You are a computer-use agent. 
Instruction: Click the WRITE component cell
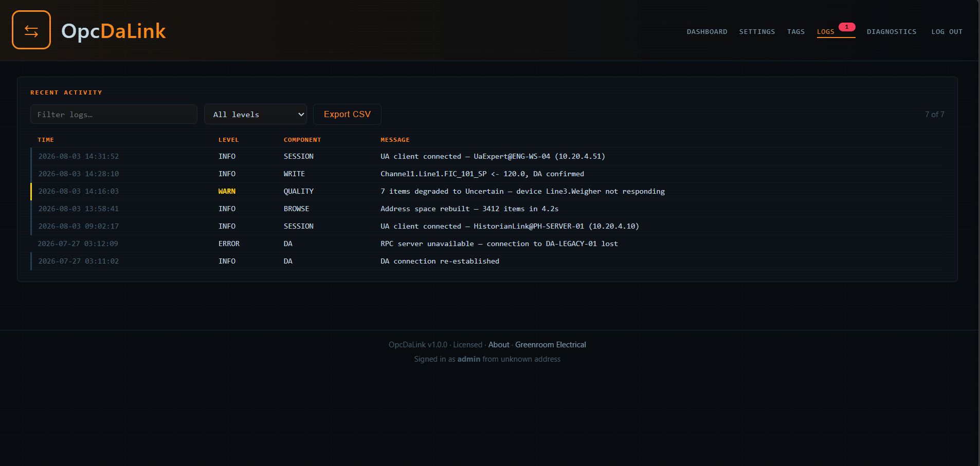click(294, 174)
